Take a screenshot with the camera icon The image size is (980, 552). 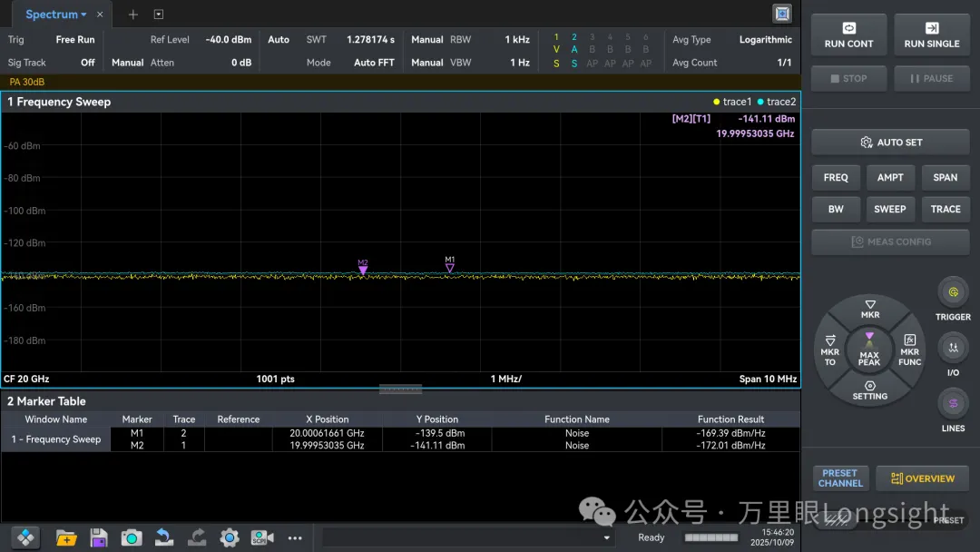click(x=132, y=537)
